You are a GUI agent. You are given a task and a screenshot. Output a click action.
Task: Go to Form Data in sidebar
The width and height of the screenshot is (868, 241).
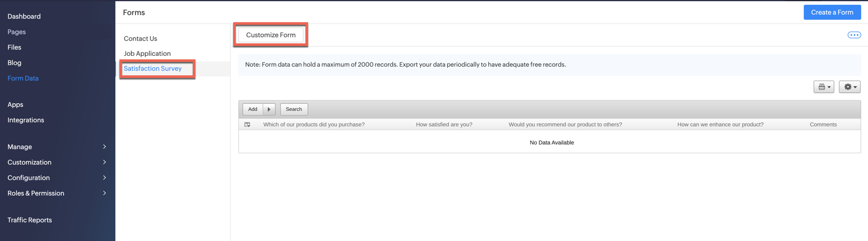(x=23, y=78)
